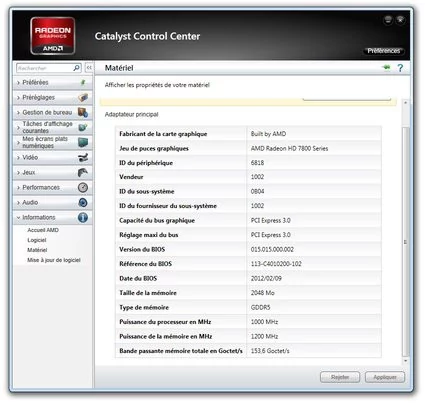The height and width of the screenshot is (403, 425).
Task: Click the scrollbar down arrow
Action: click(405, 361)
